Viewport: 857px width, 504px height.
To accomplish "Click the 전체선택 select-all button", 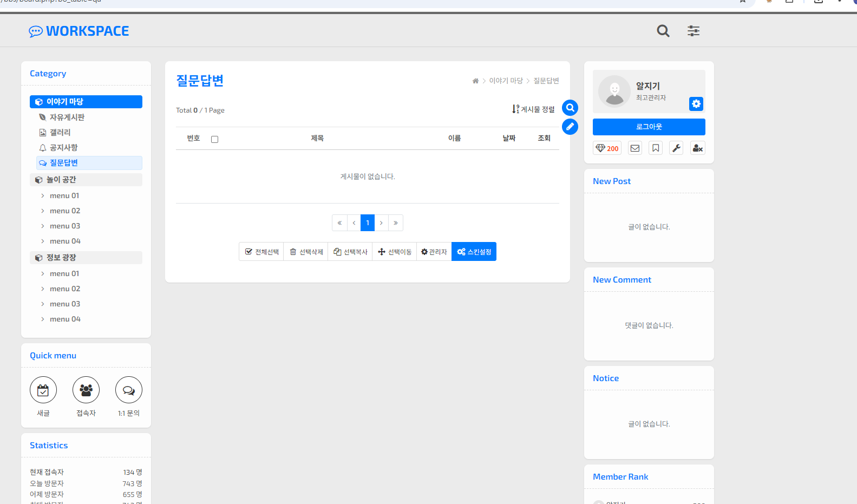I will pyautogui.click(x=261, y=252).
